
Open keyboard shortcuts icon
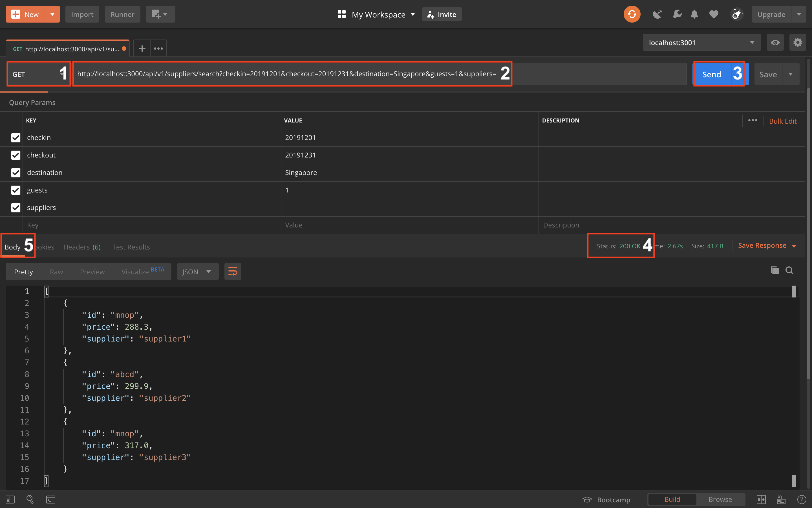coord(781,500)
